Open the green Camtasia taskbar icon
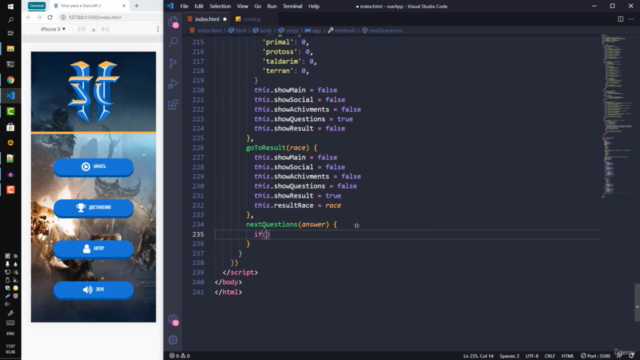This screenshot has height=360, width=640. [11, 111]
